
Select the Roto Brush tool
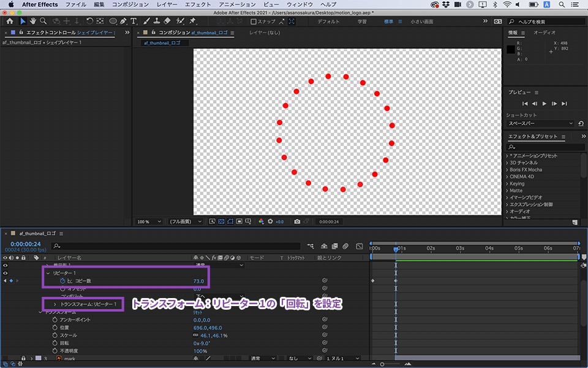[x=180, y=21]
